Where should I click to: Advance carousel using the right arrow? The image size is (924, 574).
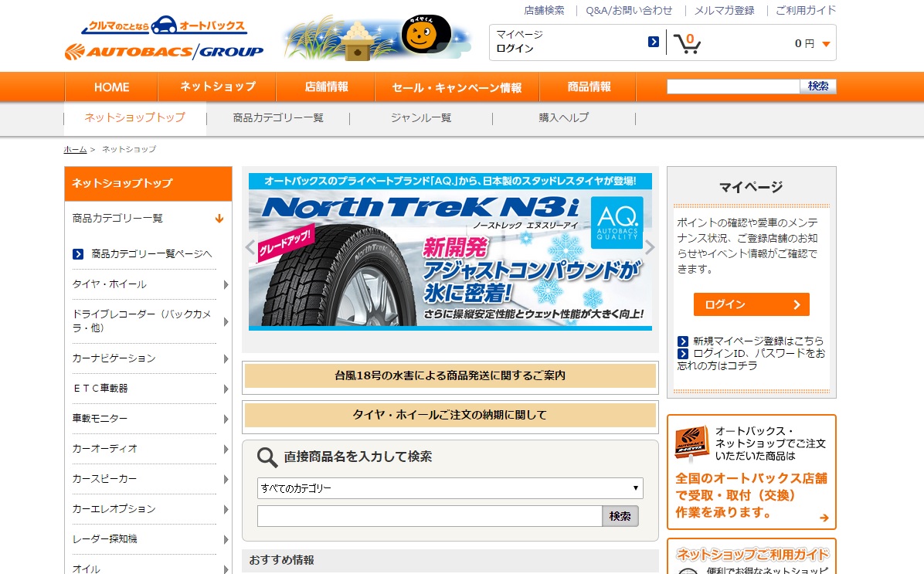pos(649,247)
